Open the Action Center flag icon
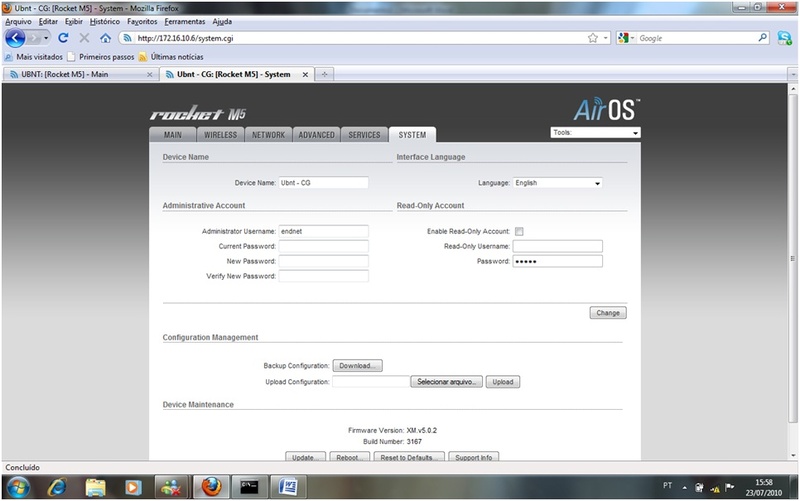Screen dimensions: 800x501 tap(730, 487)
